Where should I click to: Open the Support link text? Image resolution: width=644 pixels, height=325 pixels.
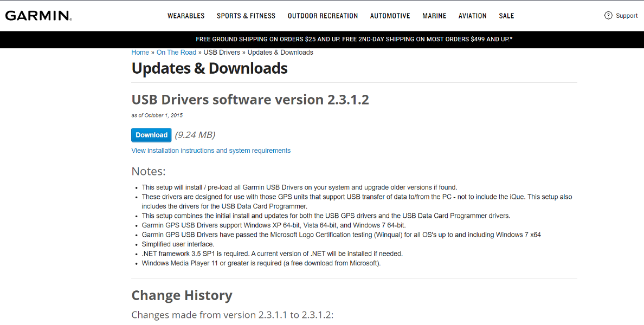pyautogui.click(x=627, y=16)
